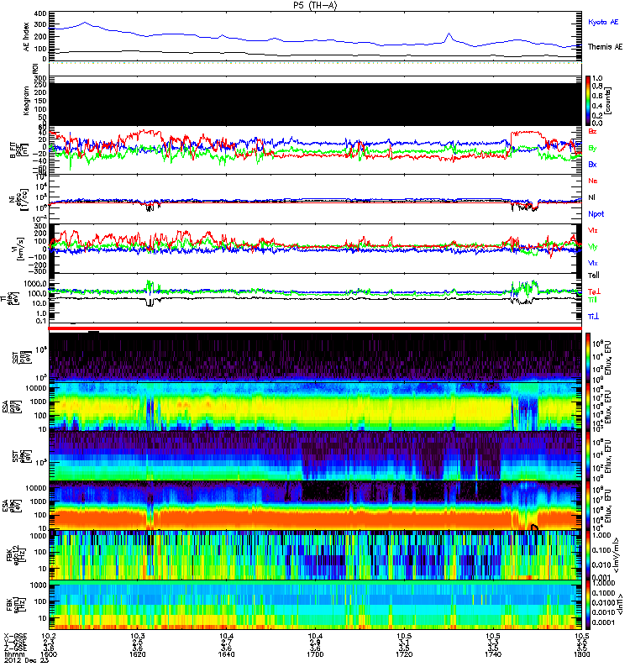The width and height of the screenshot is (630, 672).
Task: Click the date label 2012 Dec 23
Action: pos(27,660)
